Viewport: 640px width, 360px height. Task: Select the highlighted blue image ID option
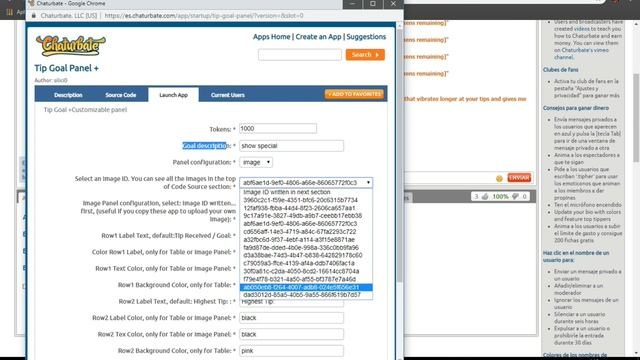[306, 287]
